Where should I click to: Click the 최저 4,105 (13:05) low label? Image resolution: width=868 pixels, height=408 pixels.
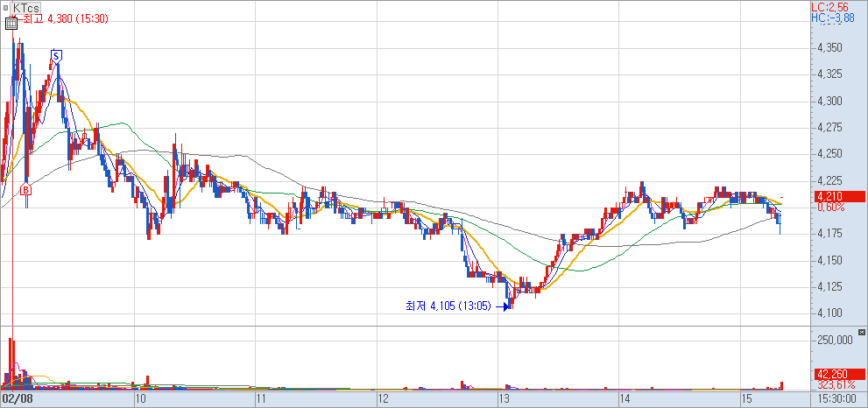448,306
